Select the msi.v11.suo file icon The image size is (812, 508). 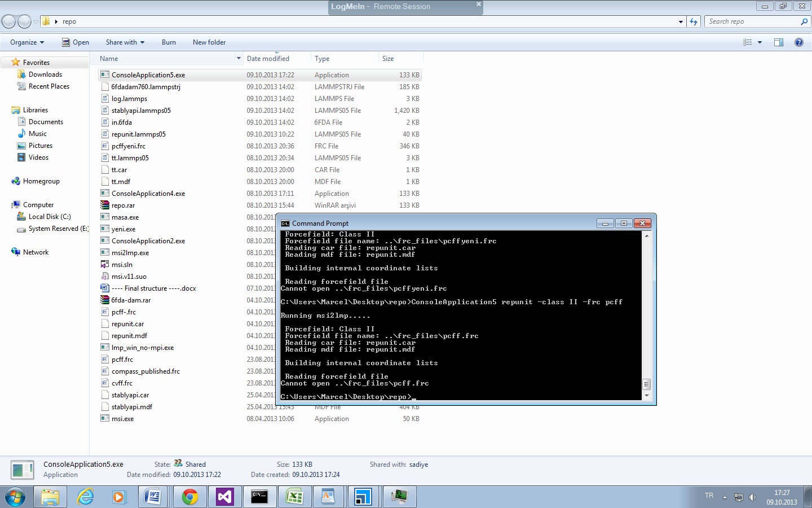pyautogui.click(x=105, y=276)
